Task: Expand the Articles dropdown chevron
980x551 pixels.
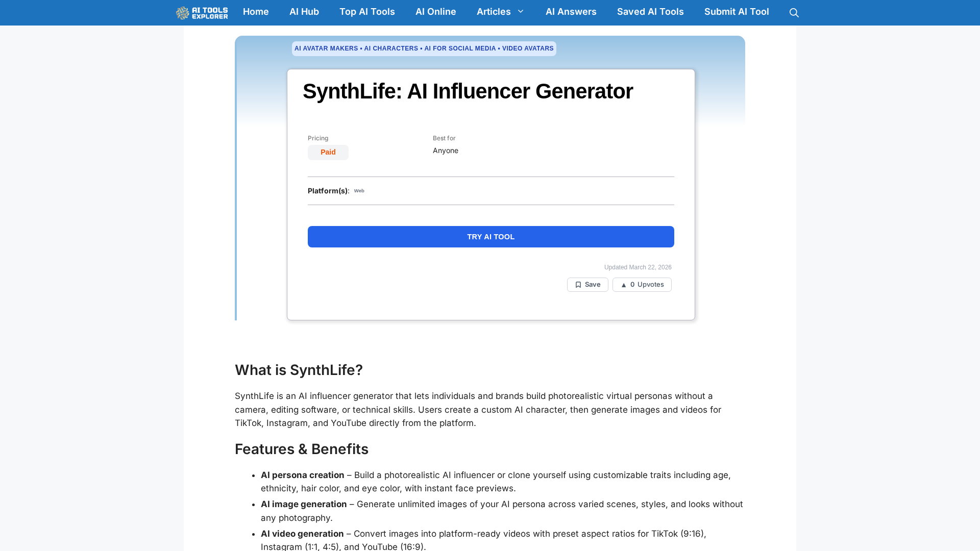Action: pyautogui.click(x=521, y=12)
